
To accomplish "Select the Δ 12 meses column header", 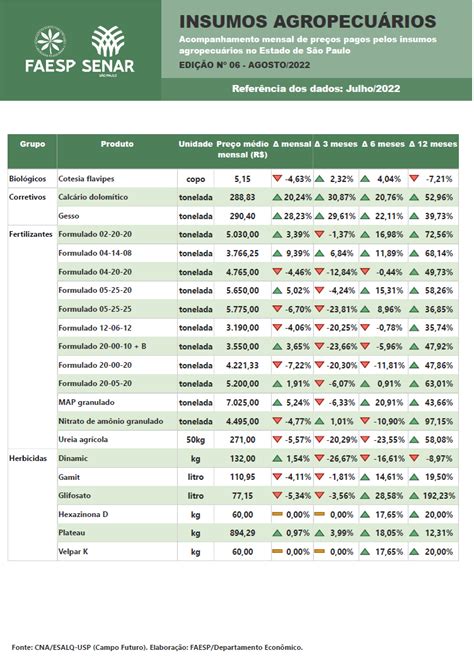I will [433, 144].
